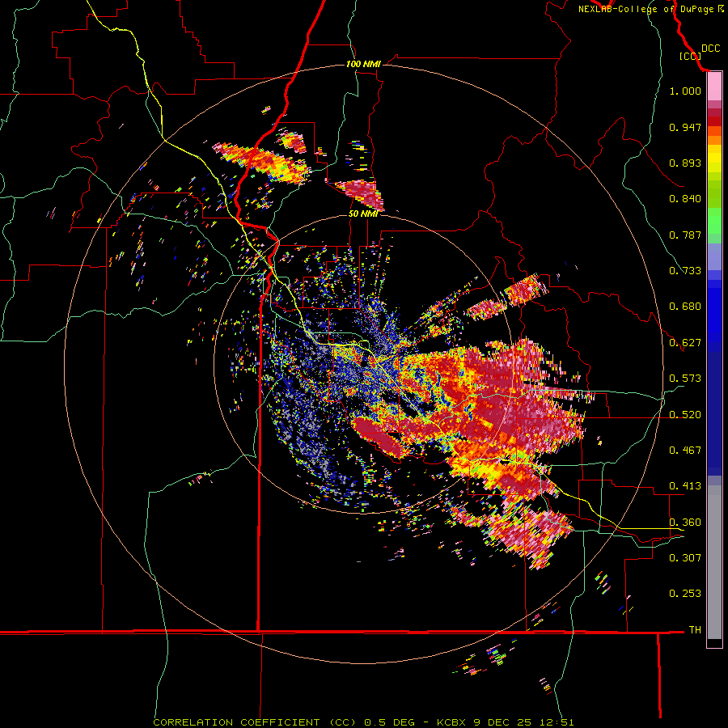728x728 pixels.
Task: Click the 0.307 color scale value
Action: tap(685, 558)
